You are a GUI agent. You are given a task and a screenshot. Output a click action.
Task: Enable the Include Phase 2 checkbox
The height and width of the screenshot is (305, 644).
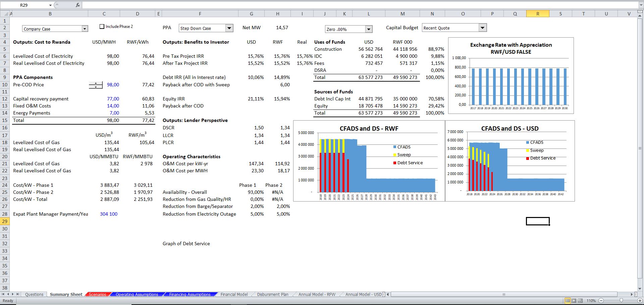[x=102, y=27]
